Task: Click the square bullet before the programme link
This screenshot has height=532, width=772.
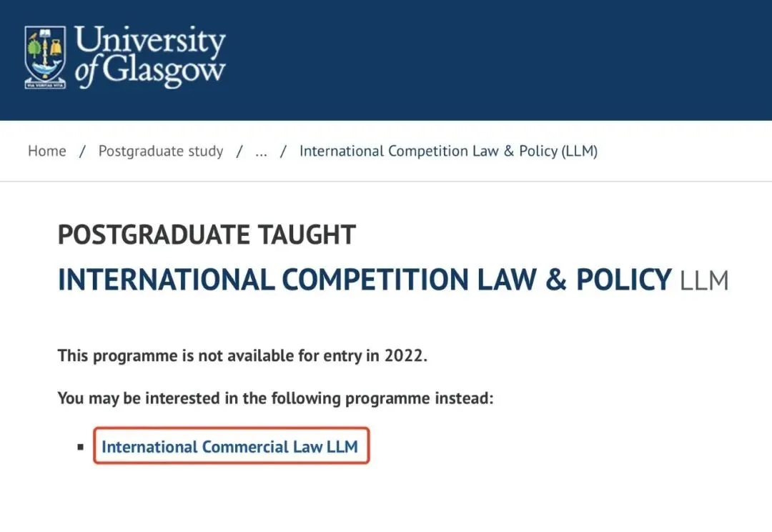Action: click(80, 448)
